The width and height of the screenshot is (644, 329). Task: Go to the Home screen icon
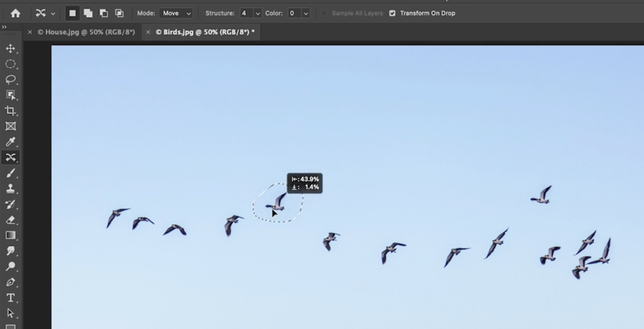pos(16,13)
